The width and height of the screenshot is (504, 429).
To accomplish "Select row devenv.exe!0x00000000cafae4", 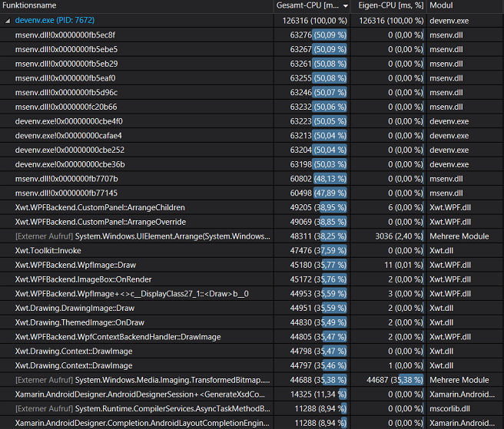I will (x=252, y=136).
